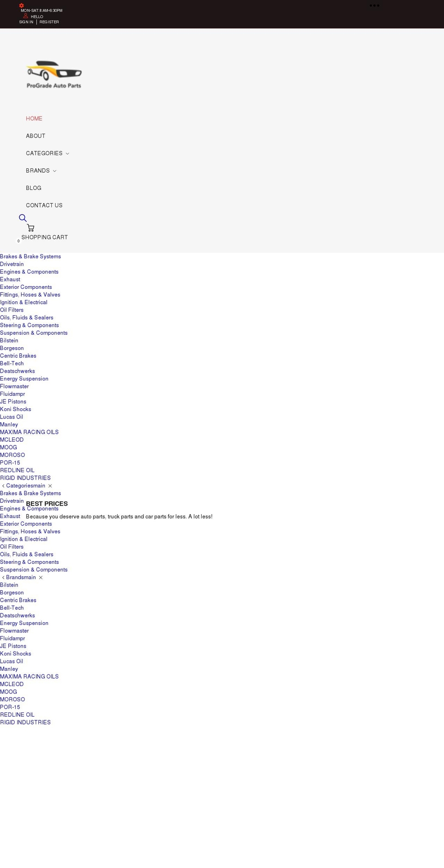Open Brakes & Brake Systems in the list above Categoriesmain
444x868 pixels.
pos(31,256)
